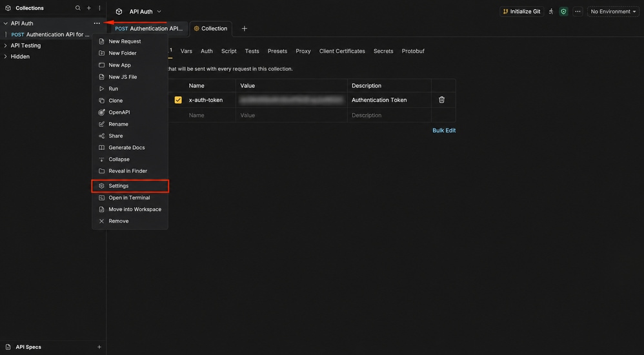This screenshot has width=644, height=355.
Task: Click the New JS File icon
Action: (101, 77)
